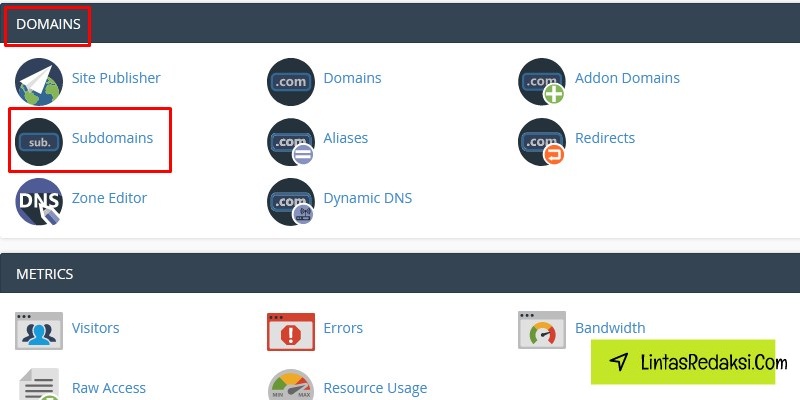This screenshot has width=800, height=400.
Task: Click the Resource Usage meter icon
Action: point(291,385)
